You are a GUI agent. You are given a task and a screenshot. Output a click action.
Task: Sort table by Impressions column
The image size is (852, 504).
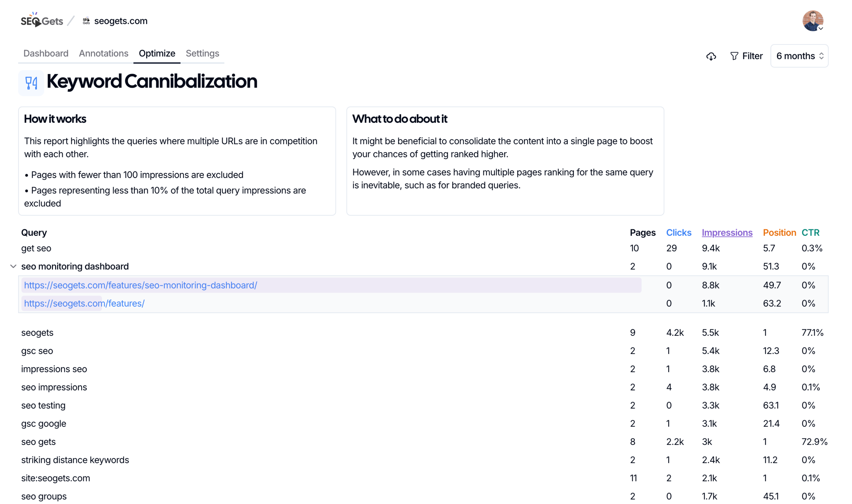(x=727, y=233)
